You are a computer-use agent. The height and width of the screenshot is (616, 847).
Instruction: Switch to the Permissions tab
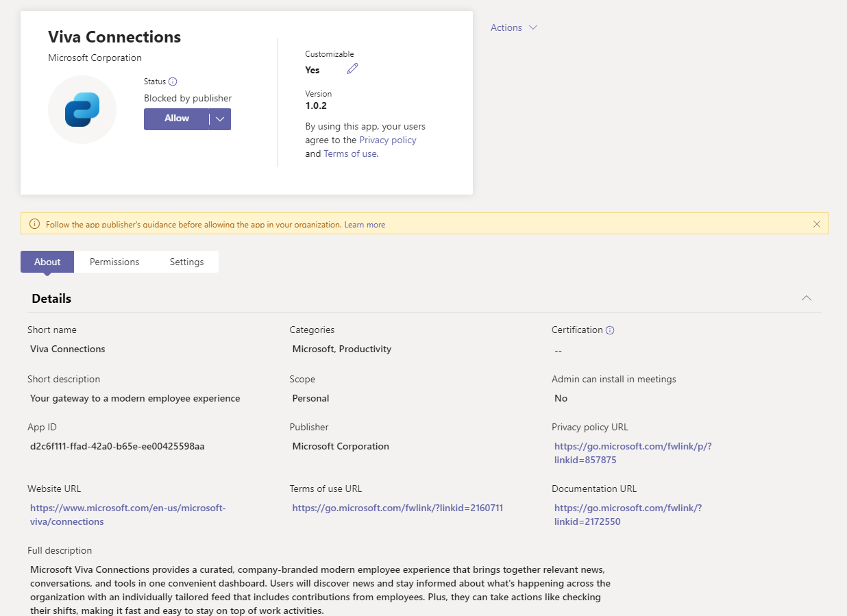pos(114,261)
